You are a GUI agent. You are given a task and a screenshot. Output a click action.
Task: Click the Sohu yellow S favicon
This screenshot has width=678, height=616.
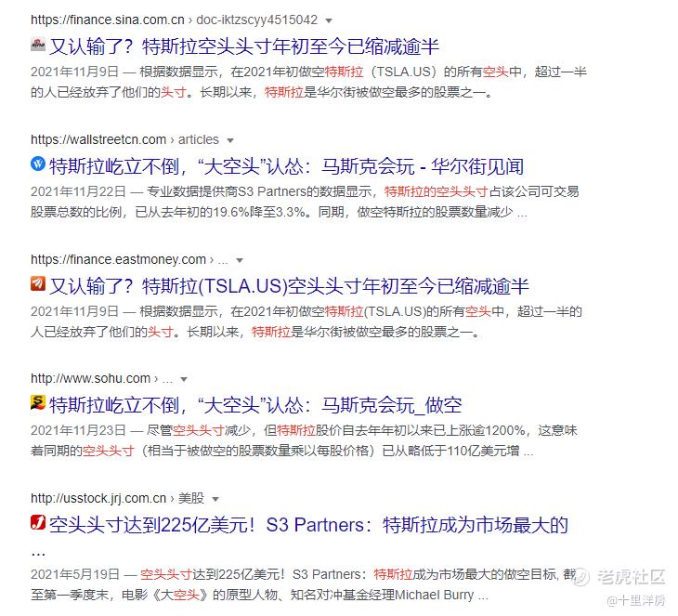click(38, 402)
